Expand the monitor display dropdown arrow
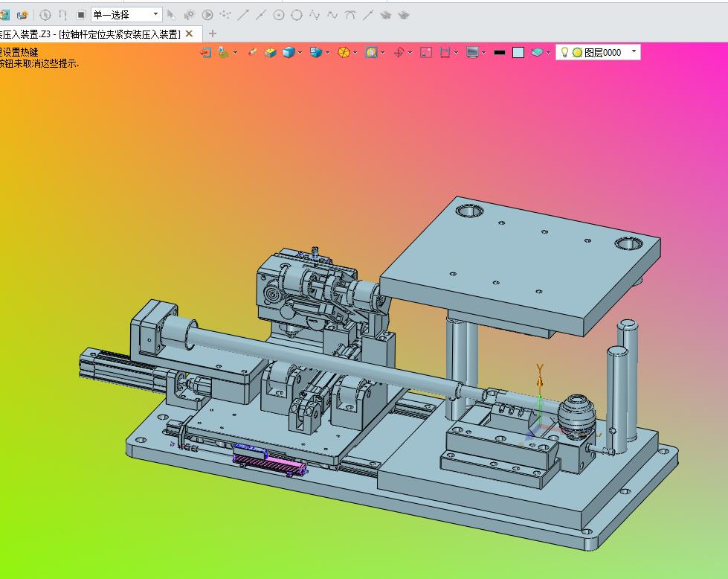The height and width of the screenshot is (579, 728). (x=484, y=53)
